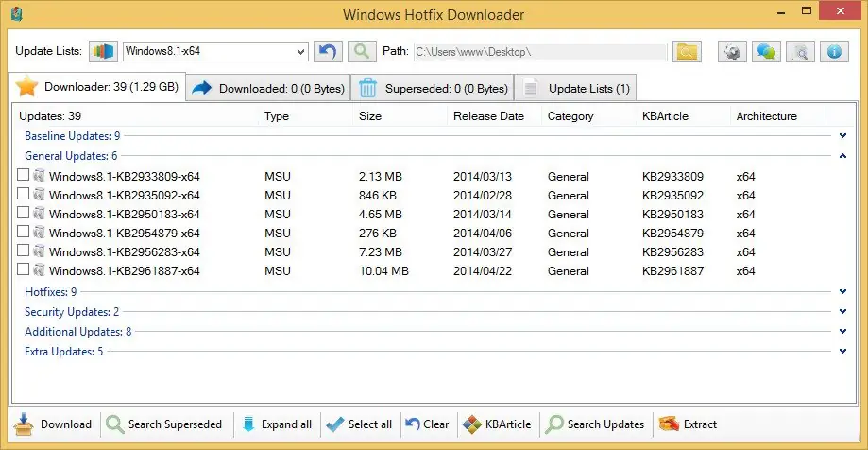This screenshot has width=868, height=450.
Task: Open settings with the gear icon
Action: click(x=731, y=51)
